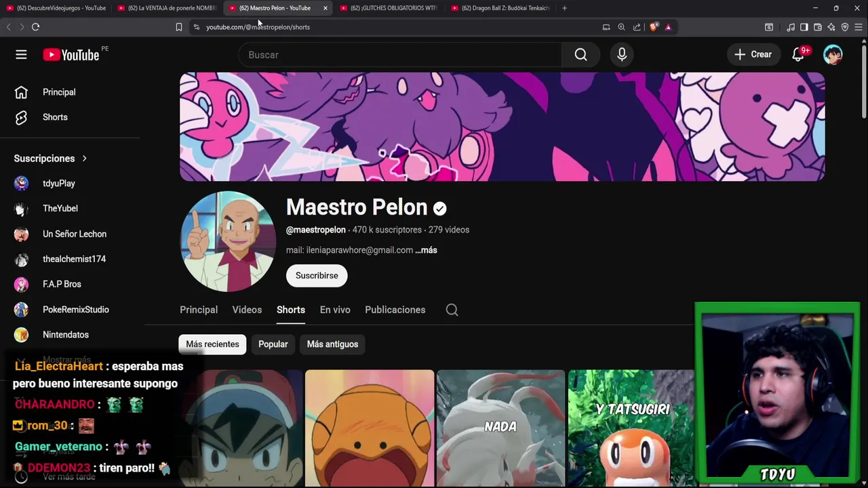The image size is (868, 488).
Task: Reload the page in the browser
Action: click(35, 27)
